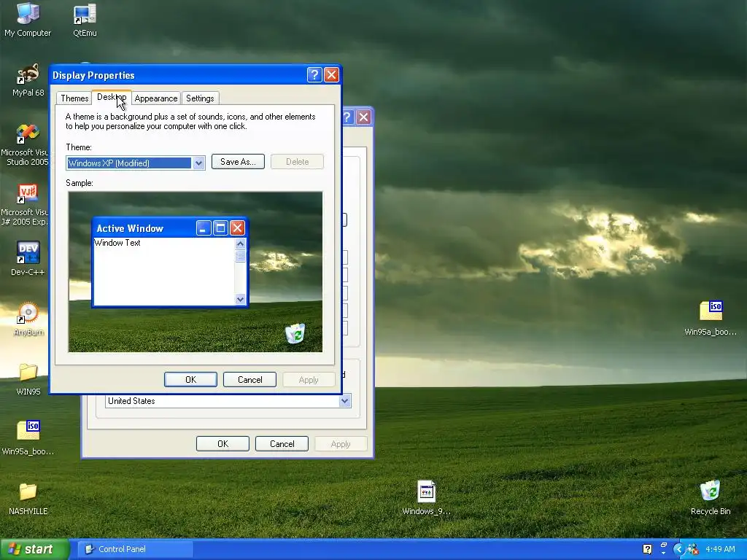Click the yellow help balloon tray icon
Viewport: 747px width, 560px height.
point(648,549)
